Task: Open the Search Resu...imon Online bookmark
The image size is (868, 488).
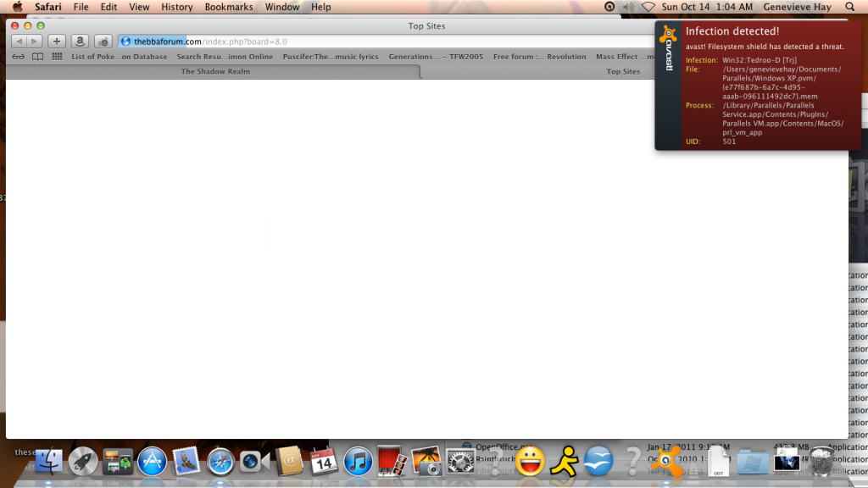Action: pos(225,57)
